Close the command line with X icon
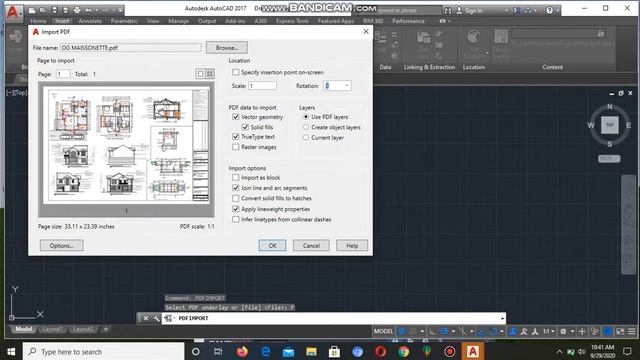640x360 pixels. pyautogui.click(x=146, y=318)
